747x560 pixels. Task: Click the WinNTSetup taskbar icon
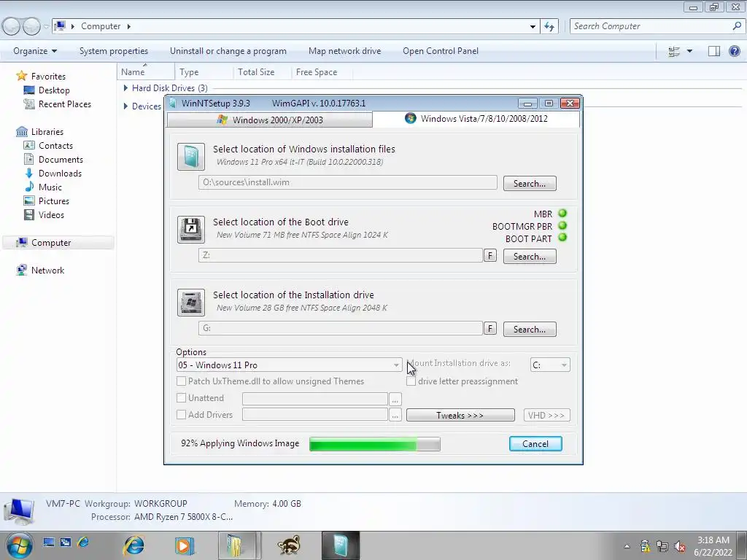340,545
